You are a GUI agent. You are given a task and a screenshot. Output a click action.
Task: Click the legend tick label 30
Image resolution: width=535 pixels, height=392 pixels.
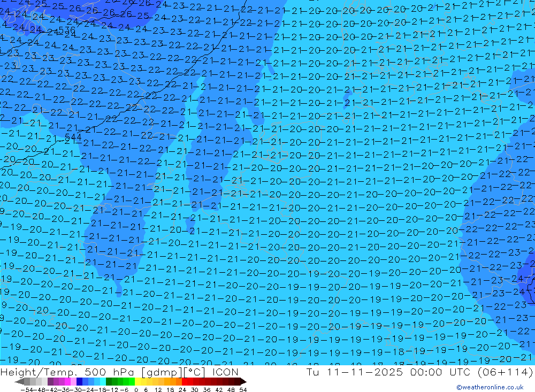(195, 390)
